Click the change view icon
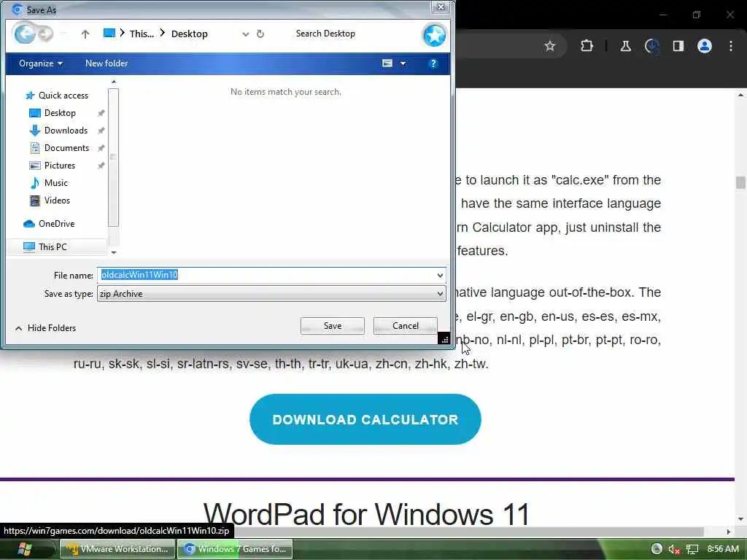The height and width of the screenshot is (560, 747). click(387, 63)
